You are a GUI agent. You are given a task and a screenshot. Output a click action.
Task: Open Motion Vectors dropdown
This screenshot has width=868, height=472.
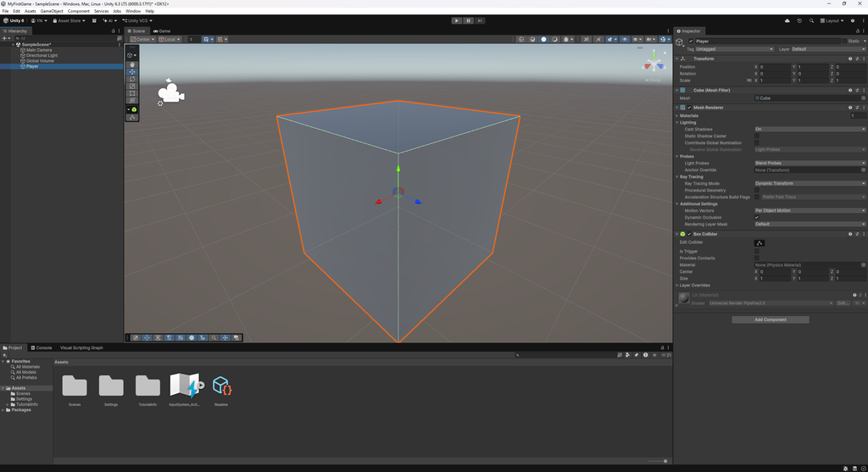pyautogui.click(x=810, y=210)
